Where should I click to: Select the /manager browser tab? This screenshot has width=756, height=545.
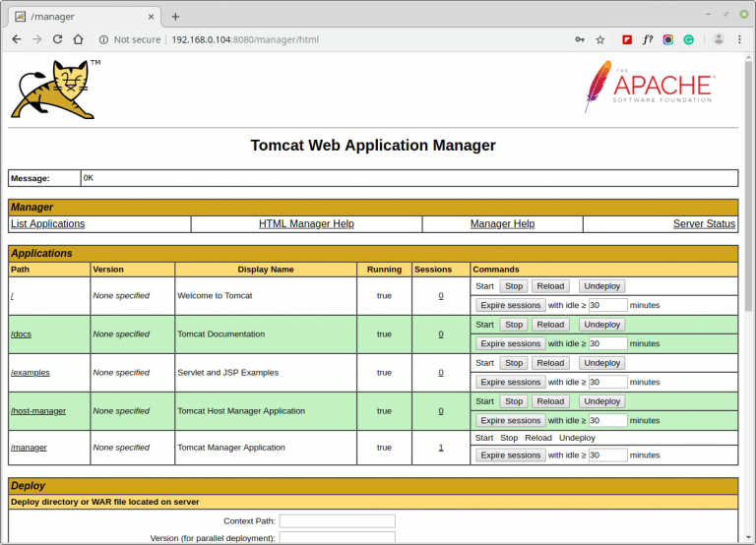[x=79, y=16]
